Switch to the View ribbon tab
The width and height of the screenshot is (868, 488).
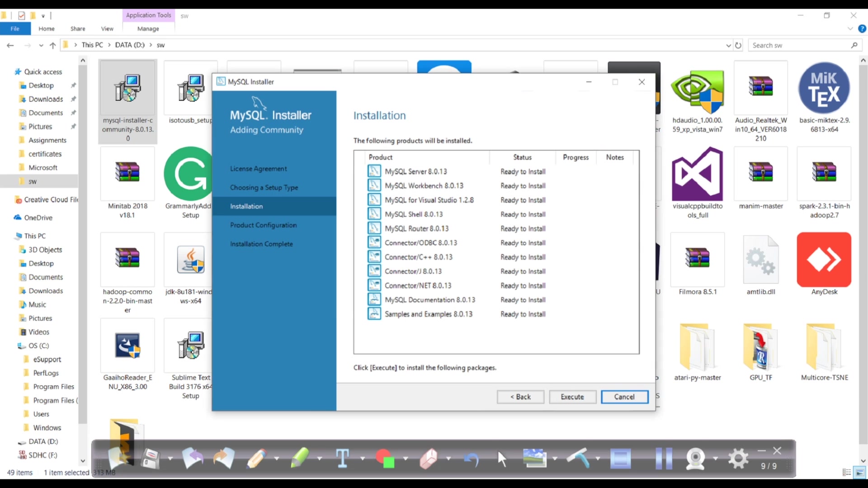pyautogui.click(x=107, y=28)
